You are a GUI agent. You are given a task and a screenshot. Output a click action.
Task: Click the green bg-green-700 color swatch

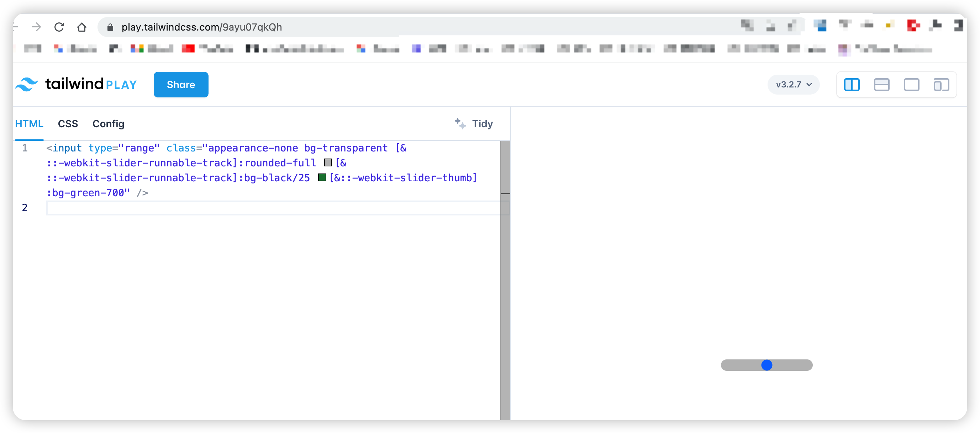pyautogui.click(x=322, y=177)
